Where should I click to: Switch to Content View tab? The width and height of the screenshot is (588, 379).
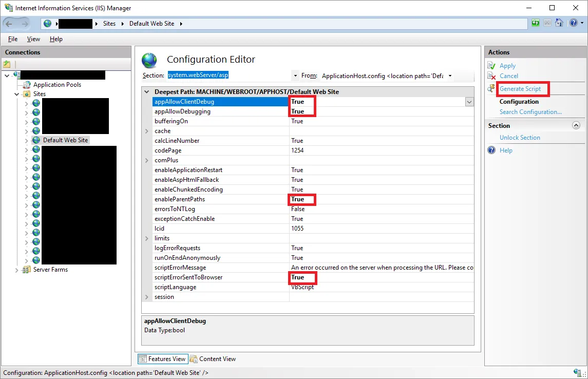213,359
